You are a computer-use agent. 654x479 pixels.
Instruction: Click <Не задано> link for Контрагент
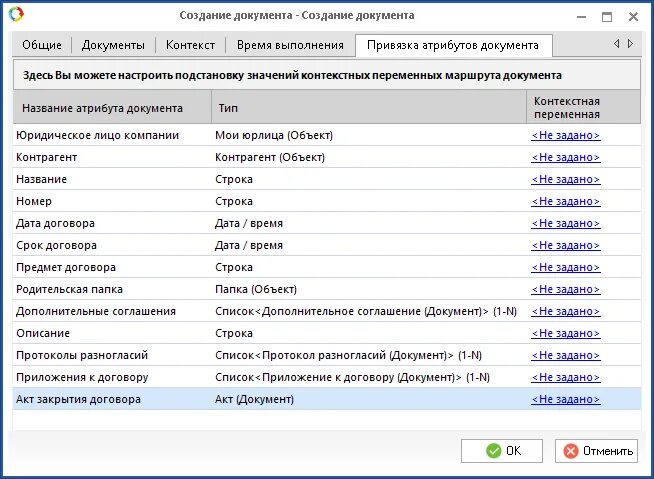(566, 157)
